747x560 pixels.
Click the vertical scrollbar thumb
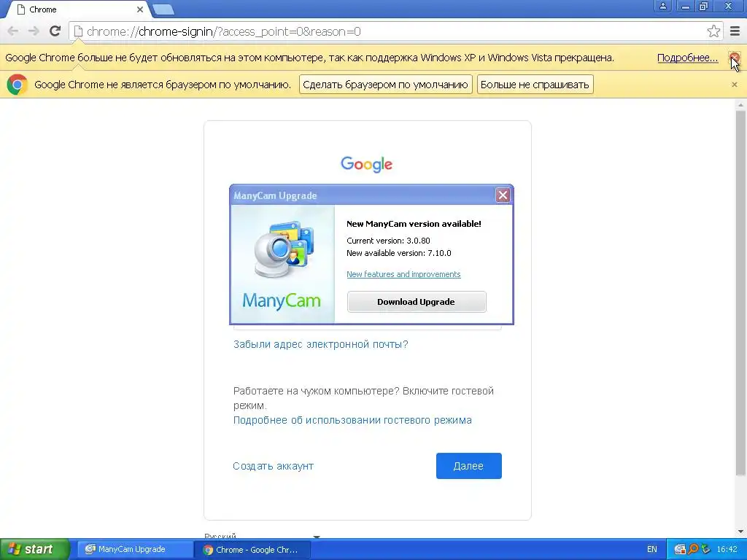coord(740,293)
